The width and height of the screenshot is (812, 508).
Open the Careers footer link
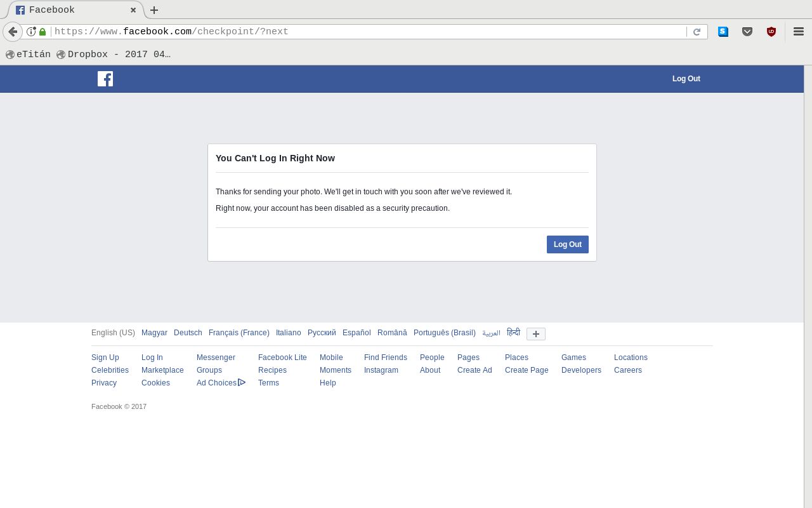pos(628,370)
